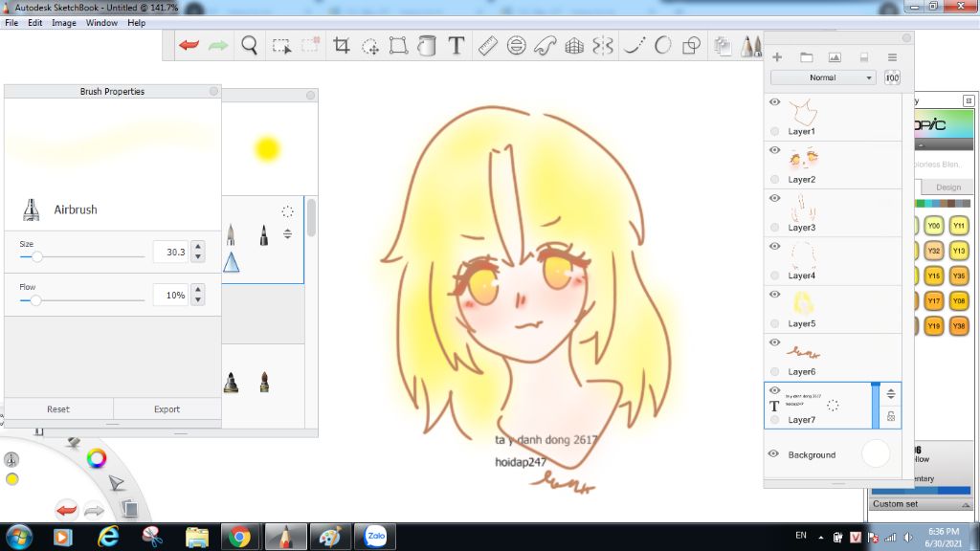Hide Layer5 using its eye icon
The width and height of the screenshot is (980, 551).
pos(775,295)
